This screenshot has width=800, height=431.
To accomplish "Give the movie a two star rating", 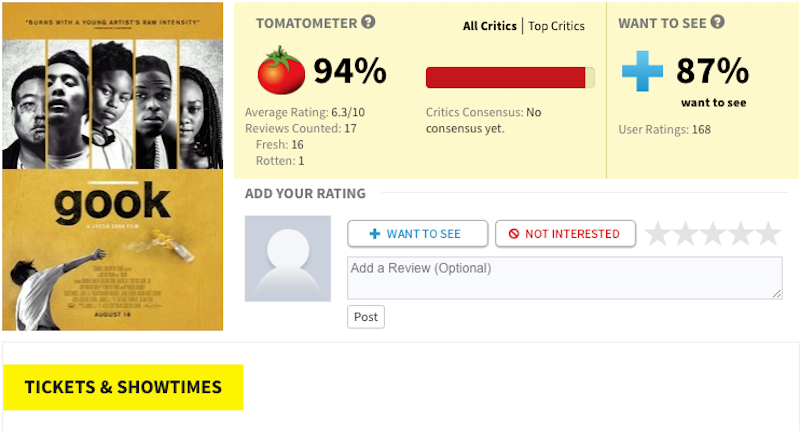I will click(686, 234).
